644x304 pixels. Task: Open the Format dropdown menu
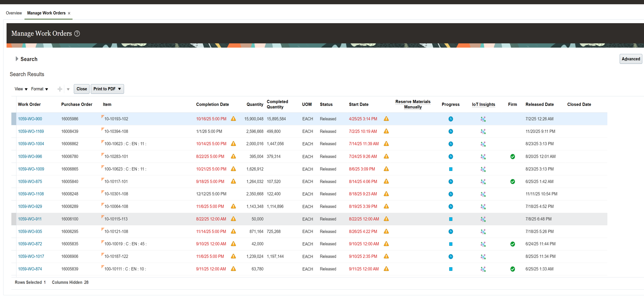[x=40, y=89]
